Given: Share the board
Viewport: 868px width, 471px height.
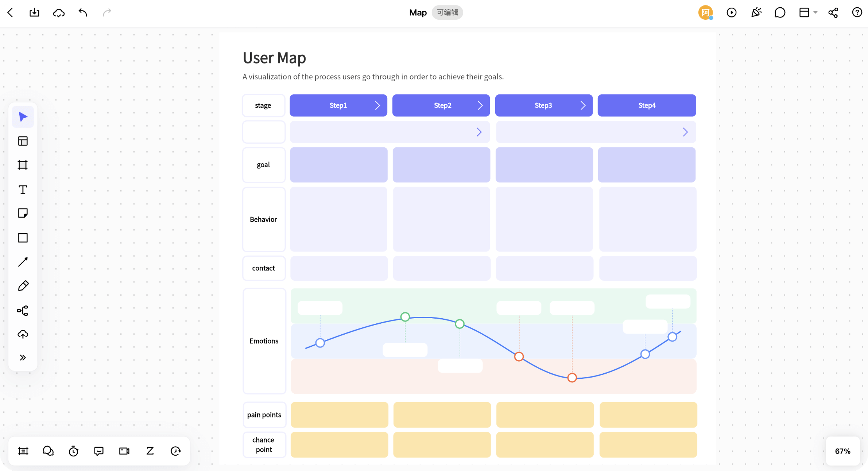Looking at the screenshot, I should pyautogui.click(x=833, y=12).
